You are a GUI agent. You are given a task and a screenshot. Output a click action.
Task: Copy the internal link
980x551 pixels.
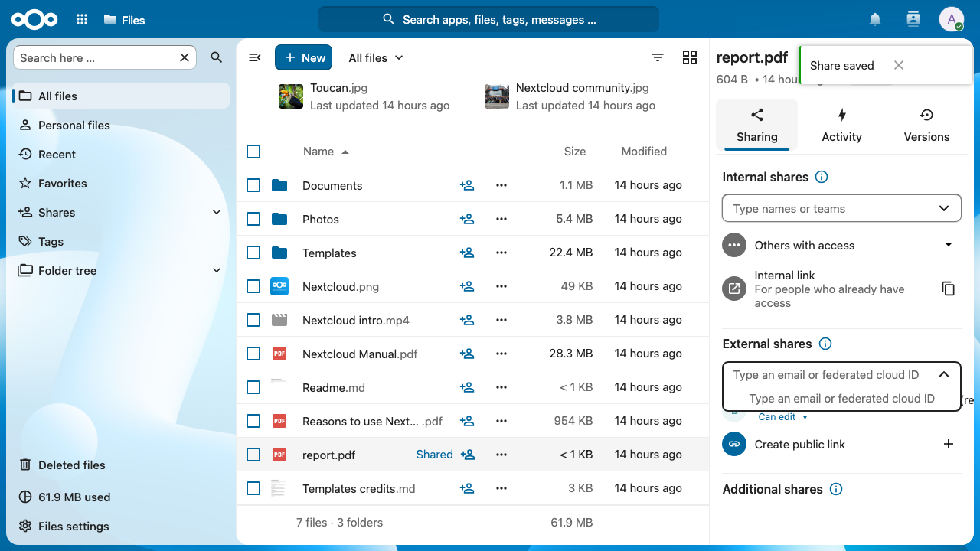(949, 289)
